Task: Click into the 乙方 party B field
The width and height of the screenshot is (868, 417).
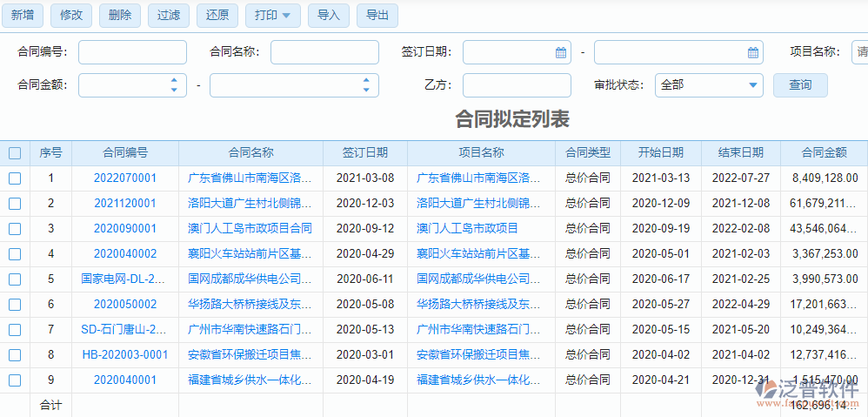Action: point(517,85)
